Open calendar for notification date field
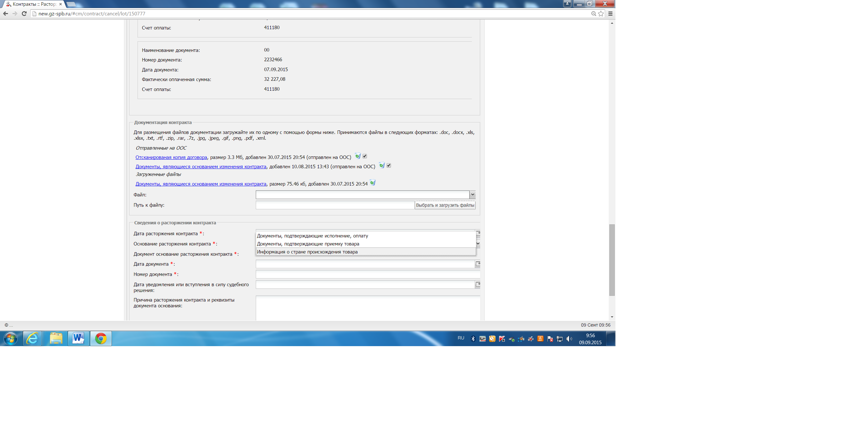This screenshot has height=441, width=868. click(478, 284)
